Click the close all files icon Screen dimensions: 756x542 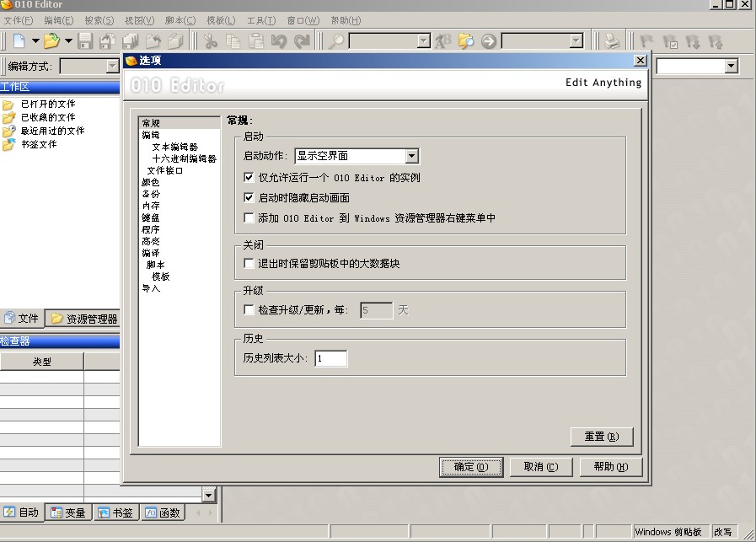[x=175, y=41]
